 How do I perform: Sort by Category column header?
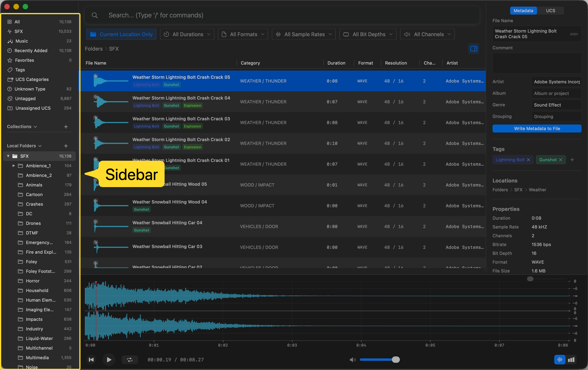(x=250, y=63)
